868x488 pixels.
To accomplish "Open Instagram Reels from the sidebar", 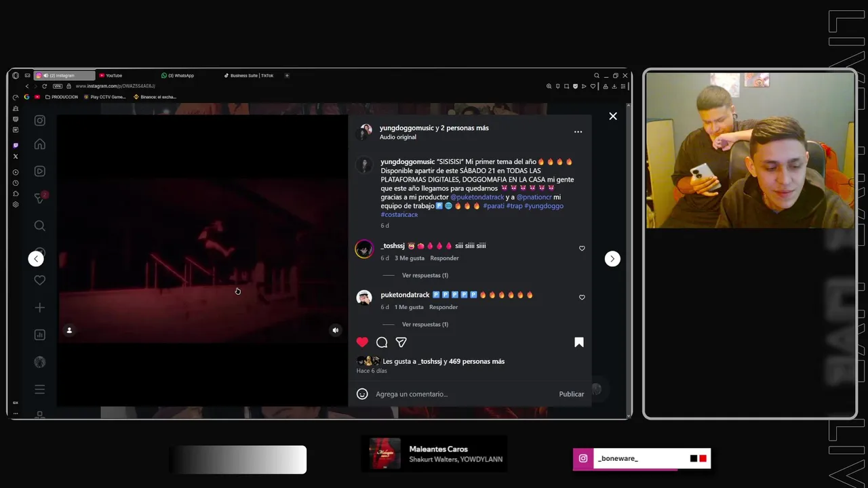I will (x=40, y=171).
